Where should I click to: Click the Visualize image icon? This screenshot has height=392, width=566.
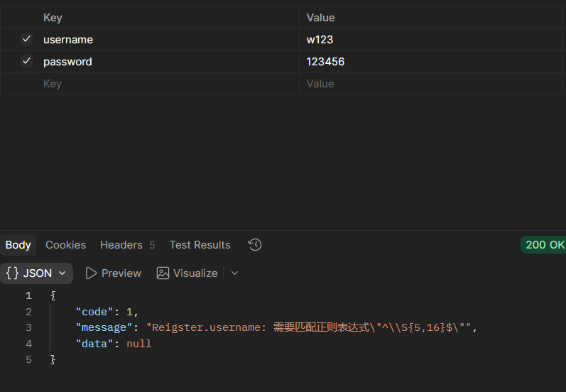(163, 273)
